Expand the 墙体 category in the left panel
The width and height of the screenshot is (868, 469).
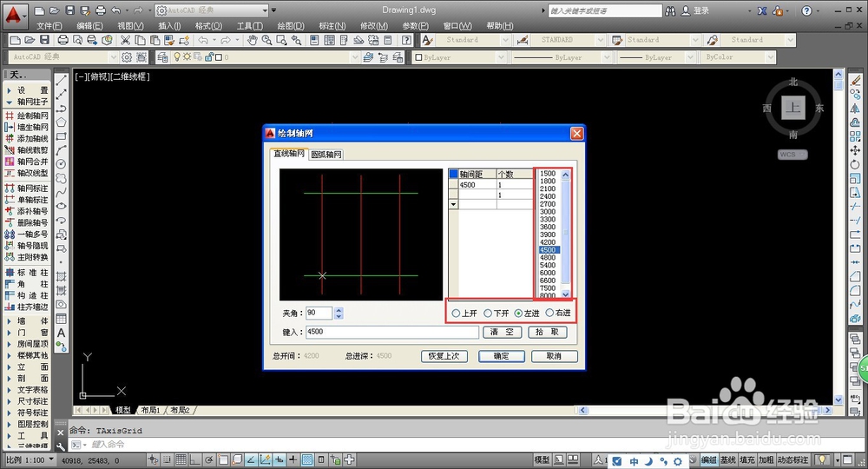pyautogui.click(x=27, y=321)
